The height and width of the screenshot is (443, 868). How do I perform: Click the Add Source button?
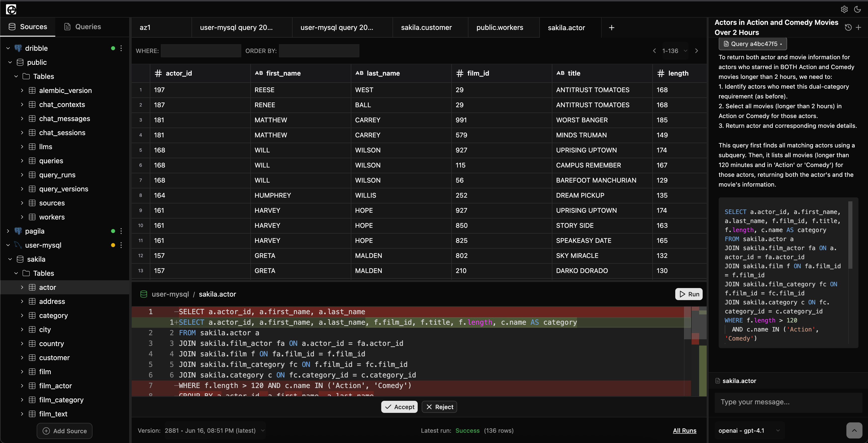tap(64, 431)
